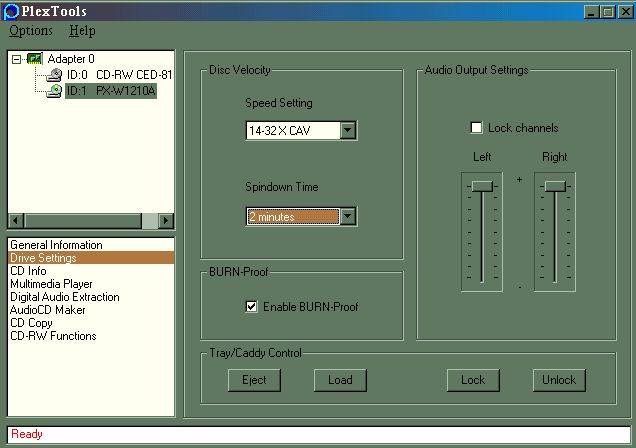Open Digital Audio Extraction
This screenshot has height=448, width=636.
[91, 297]
